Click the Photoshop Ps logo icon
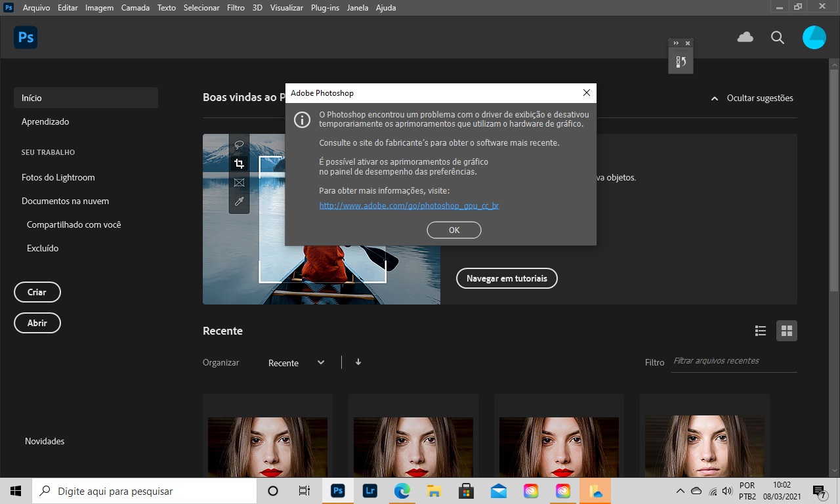 (25, 37)
